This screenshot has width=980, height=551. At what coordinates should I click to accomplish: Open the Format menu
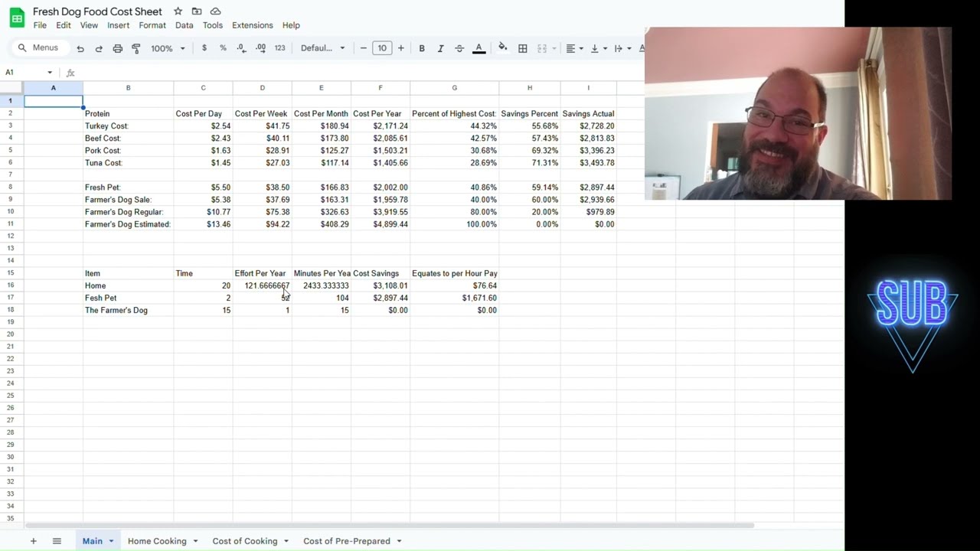pyautogui.click(x=152, y=25)
